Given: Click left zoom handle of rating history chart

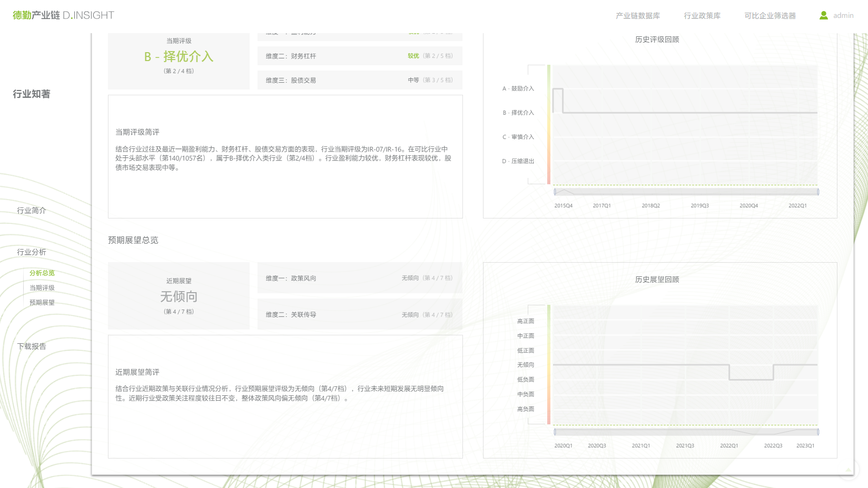Looking at the screenshot, I should click(555, 192).
